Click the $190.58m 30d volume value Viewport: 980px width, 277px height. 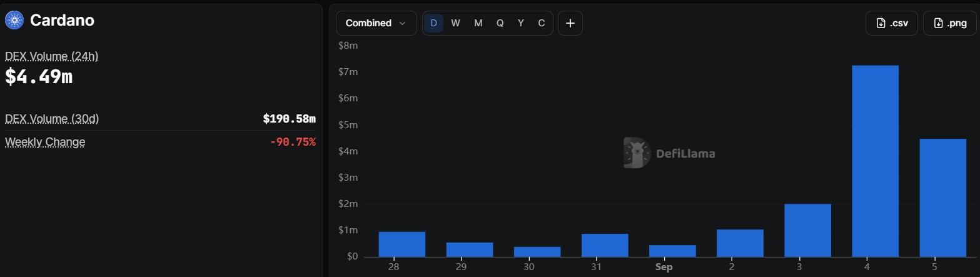(289, 119)
